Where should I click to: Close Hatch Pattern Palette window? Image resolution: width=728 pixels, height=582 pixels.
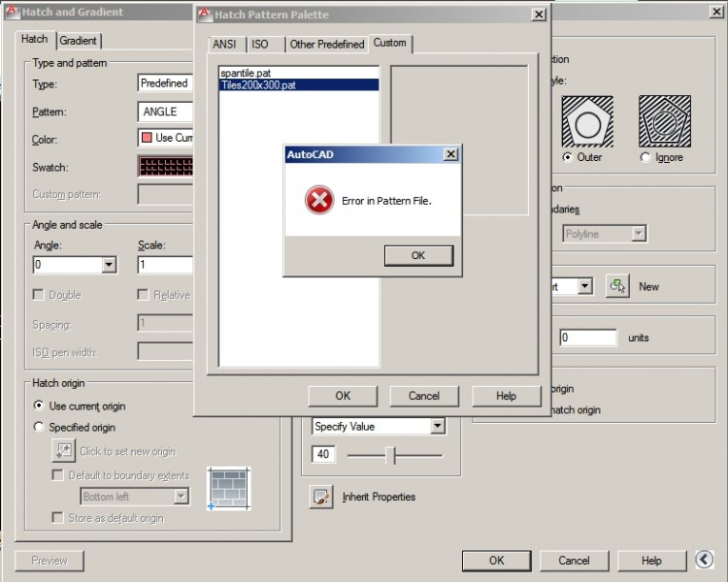pyautogui.click(x=539, y=15)
